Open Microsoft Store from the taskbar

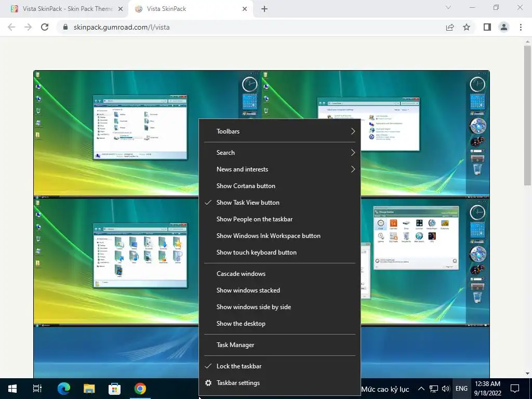(x=114, y=389)
